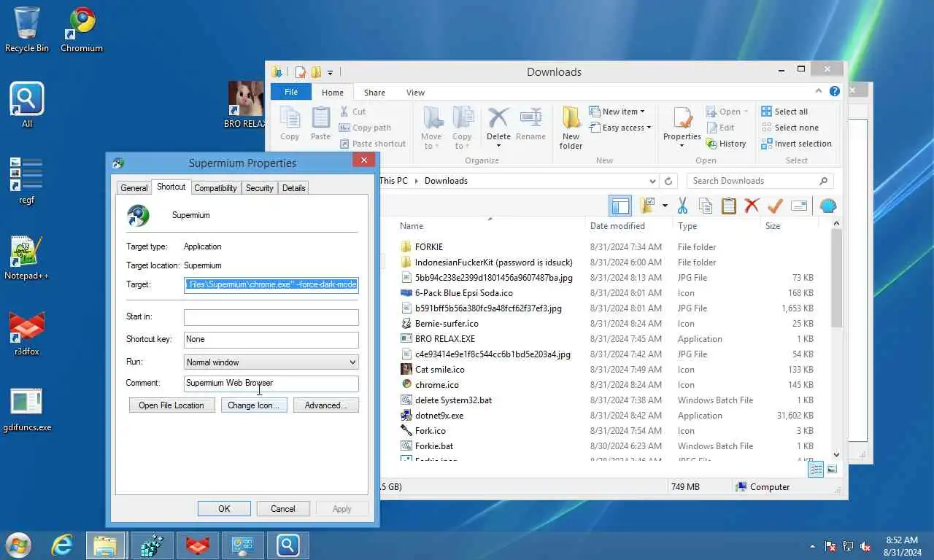Viewport: 934px width, 560px height.
Task: Open the Explorer help icon
Action: tap(835, 92)
